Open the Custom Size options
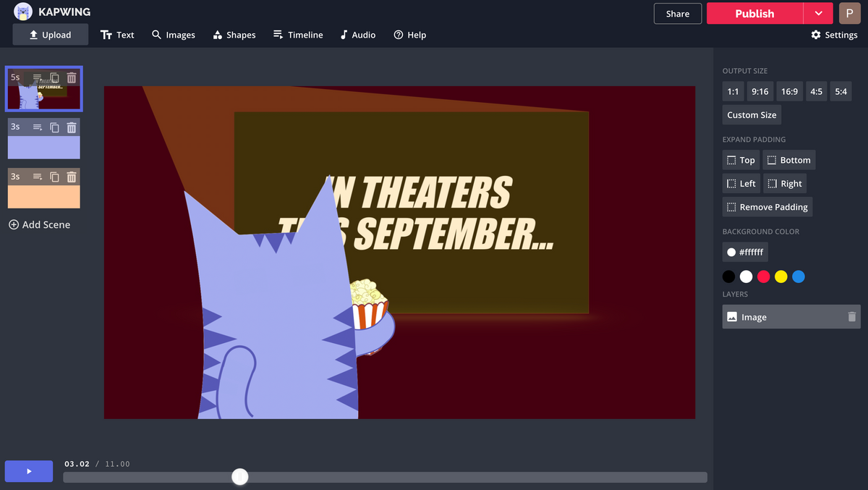The image size is (868, 490). (x=752, y=115)
